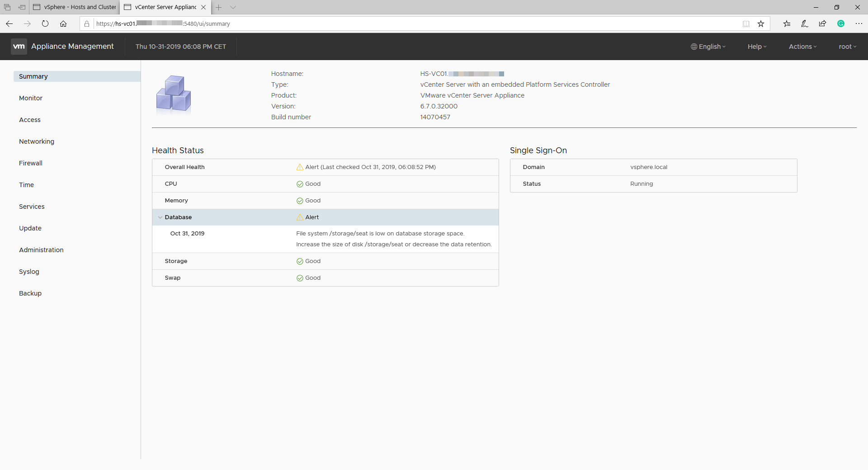Open the Actions dropdown menu
The width and height of the screenshot is (868, 470).
tap(803, 47)
